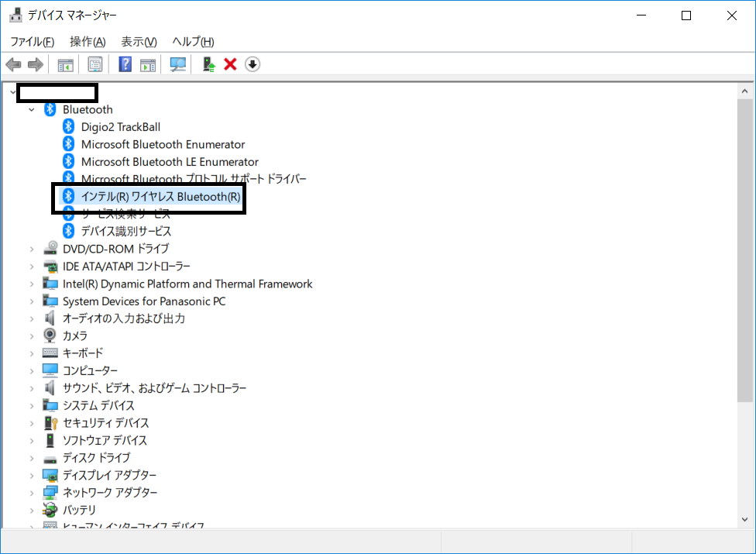Click the software device category icon

[50, 440]
